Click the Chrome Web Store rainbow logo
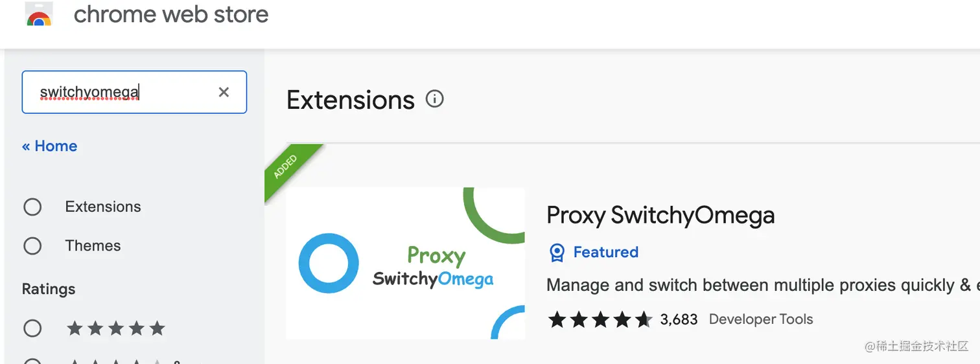980x364 pixels. (39, 16)
